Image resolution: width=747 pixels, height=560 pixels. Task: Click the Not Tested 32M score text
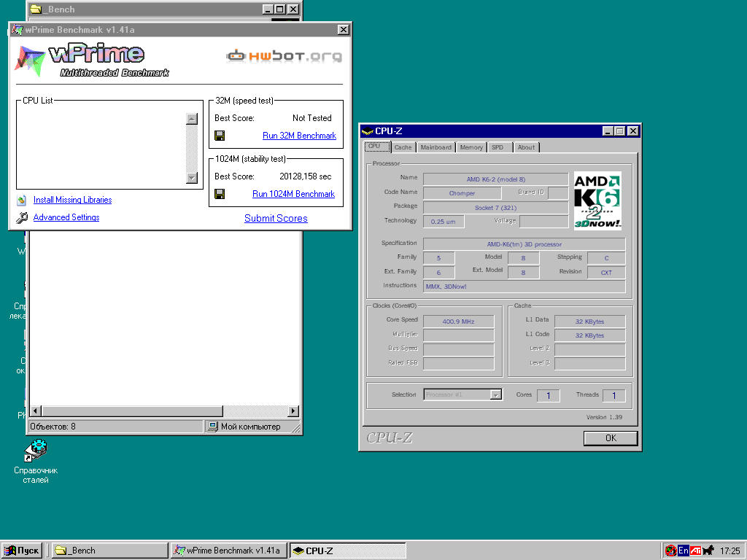(312, 118)
